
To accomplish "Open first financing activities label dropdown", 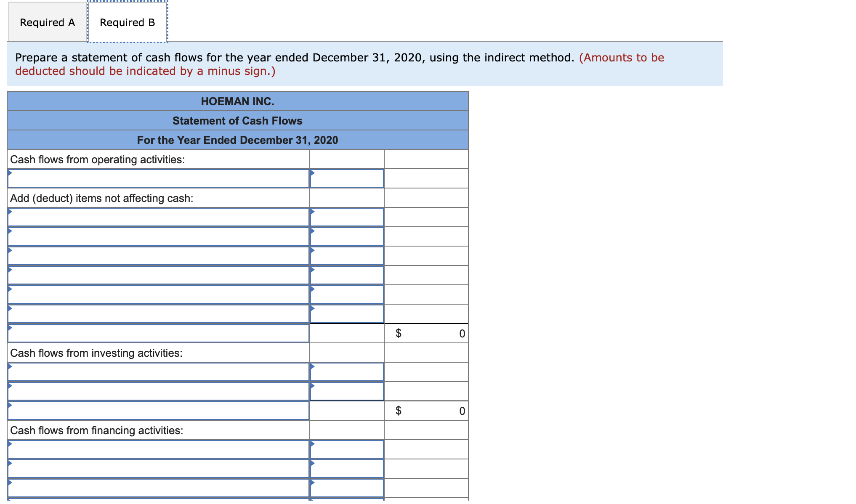I will click(x=158, y=449).
